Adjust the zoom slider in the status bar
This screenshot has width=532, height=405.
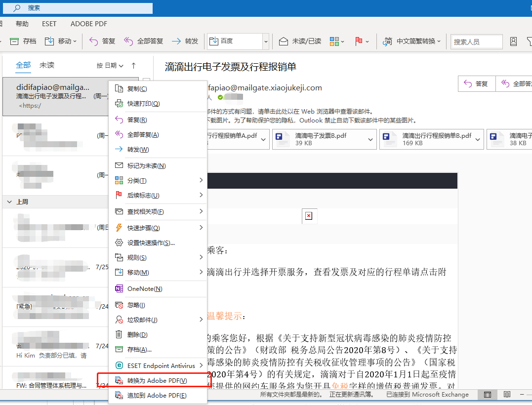click(x=527, y=394)
